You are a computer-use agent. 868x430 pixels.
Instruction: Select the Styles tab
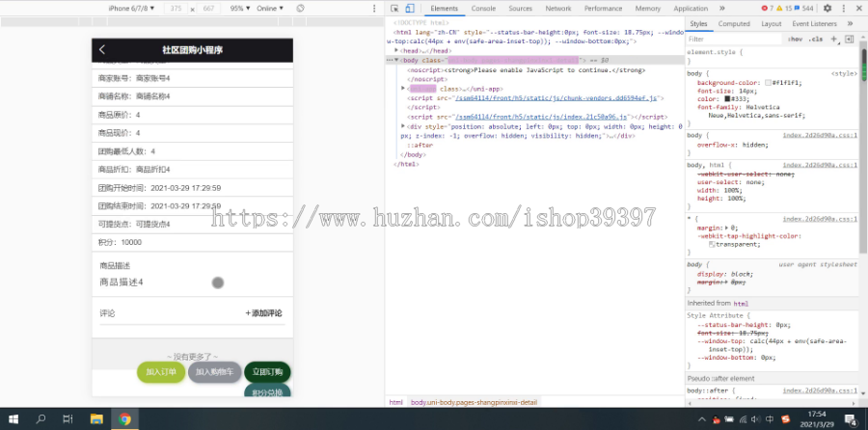point(698,24)
